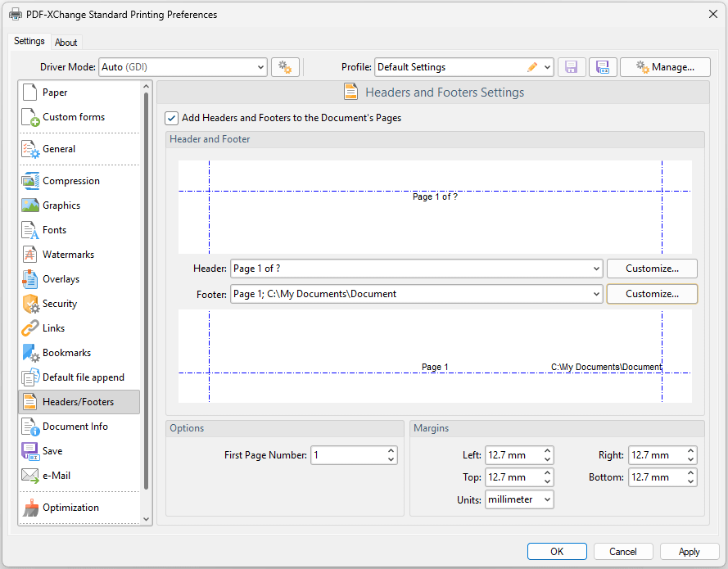Select the Security shield icon
This screenshot has width=728, height=569.
30,304
